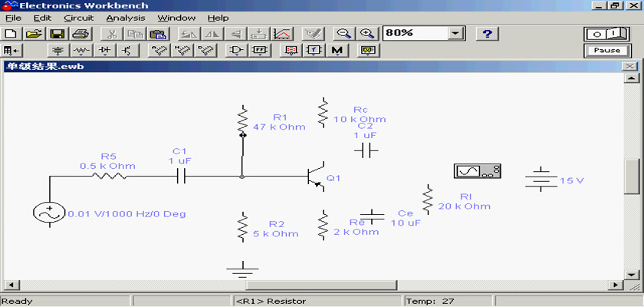
Task: Save the circuit with the floppy disk icon
Action: click(x=57, y=34)
